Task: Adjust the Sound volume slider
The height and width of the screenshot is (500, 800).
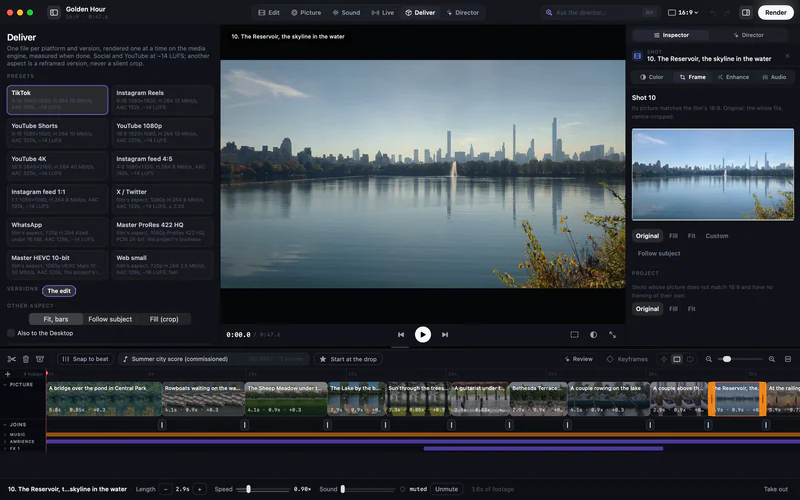Action: coord(368,489)
